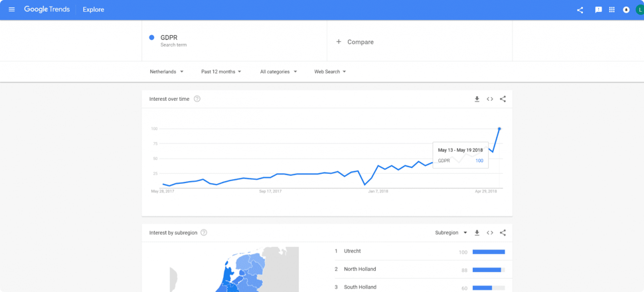This screenshot has width=644, height=292.
Task: Change the Subregion resolution dropdown
Action: pos(451,233)
